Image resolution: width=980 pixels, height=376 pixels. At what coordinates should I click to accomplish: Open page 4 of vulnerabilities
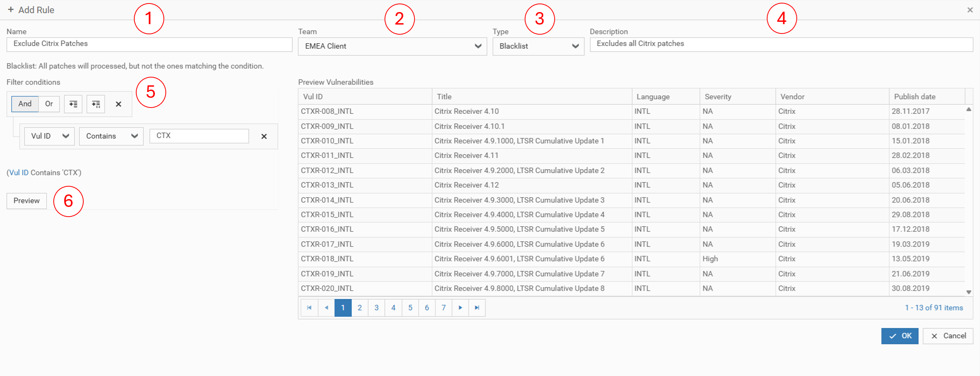click(x=393, y=308)
